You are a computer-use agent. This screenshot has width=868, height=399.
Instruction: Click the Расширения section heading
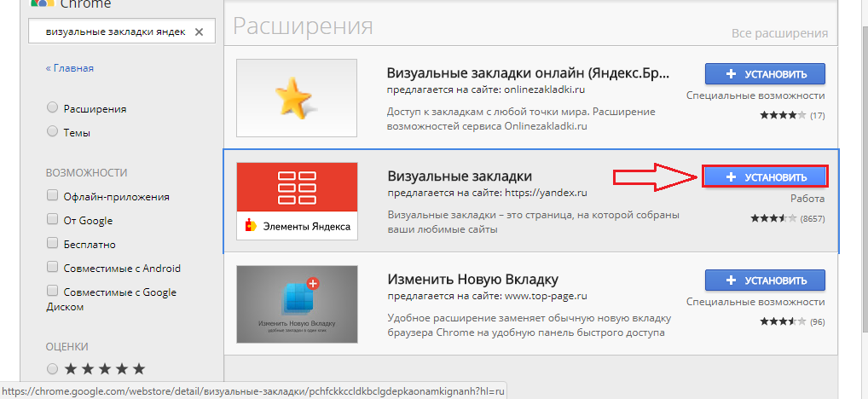[303, 26]
